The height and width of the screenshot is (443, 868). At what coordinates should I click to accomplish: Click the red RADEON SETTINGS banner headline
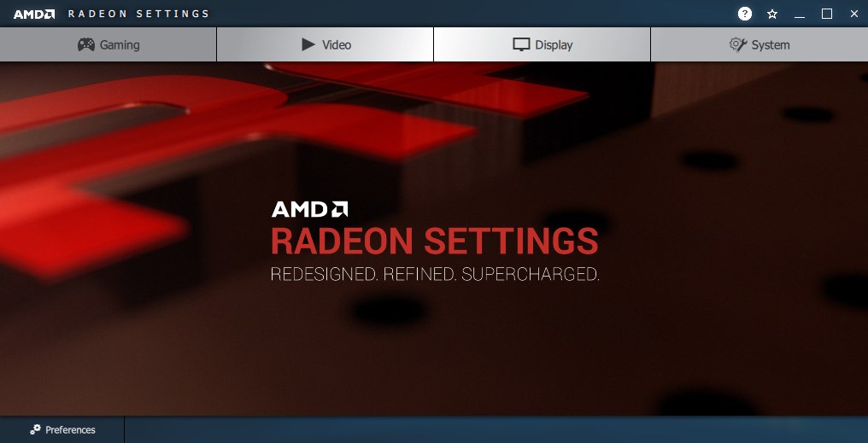pos(435,242)
